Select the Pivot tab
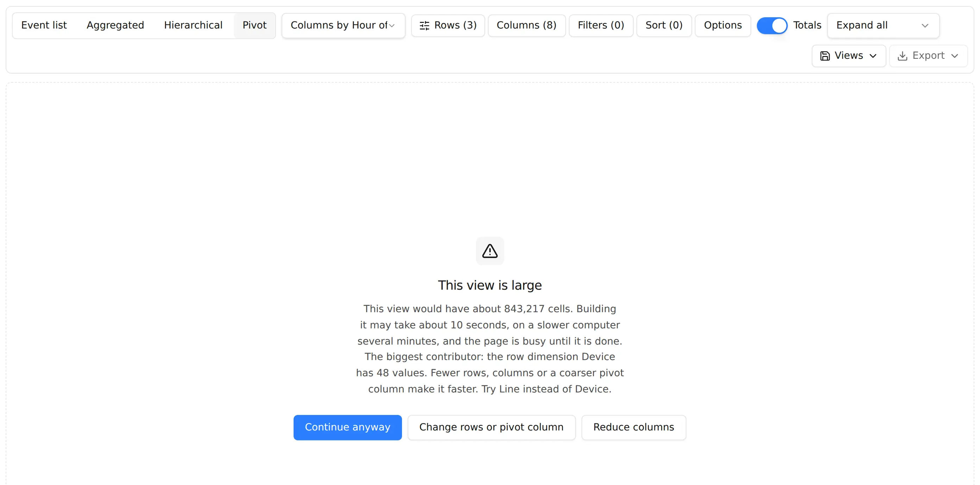Viewport: 980px width, 485px height. coord(255,25)
